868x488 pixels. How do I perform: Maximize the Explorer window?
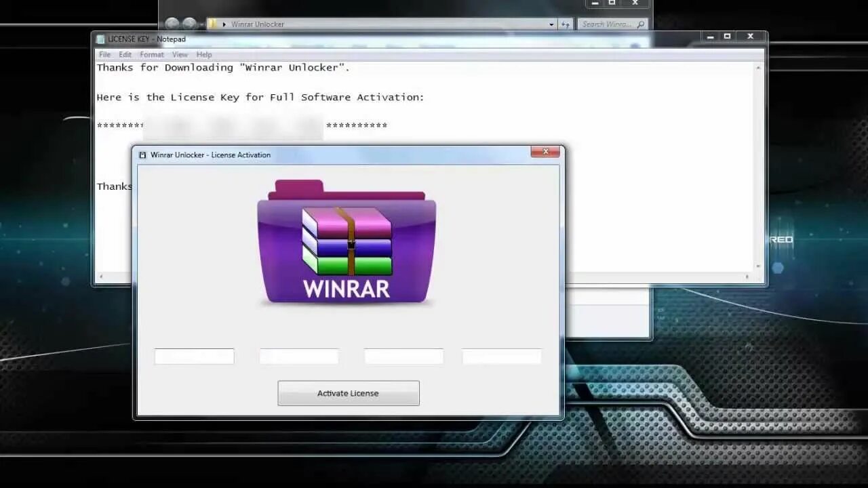tap(612, 3)
